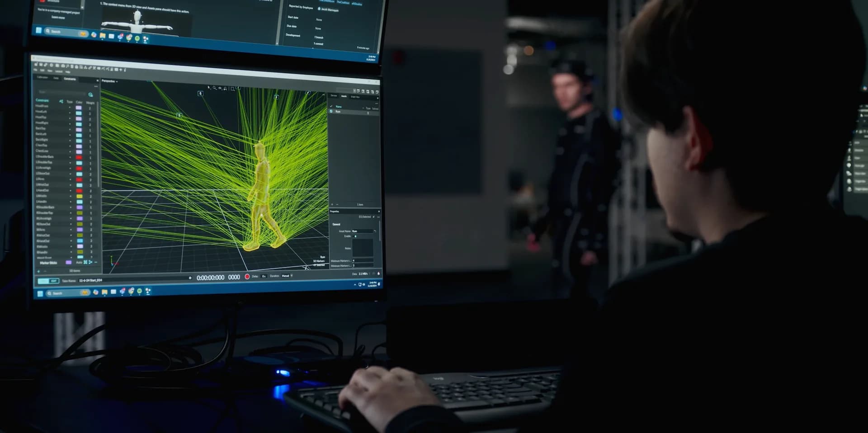Screen dimensions: 868x433
Task: Click the red color swatch of LShoulderBack
Action: 79,157
